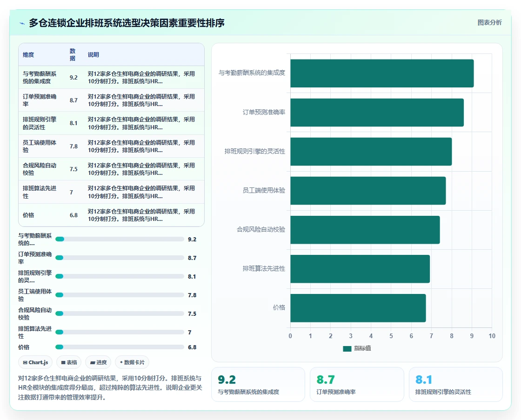
Task: Click table cell 价格 in the table
Action: click(28, 215)
